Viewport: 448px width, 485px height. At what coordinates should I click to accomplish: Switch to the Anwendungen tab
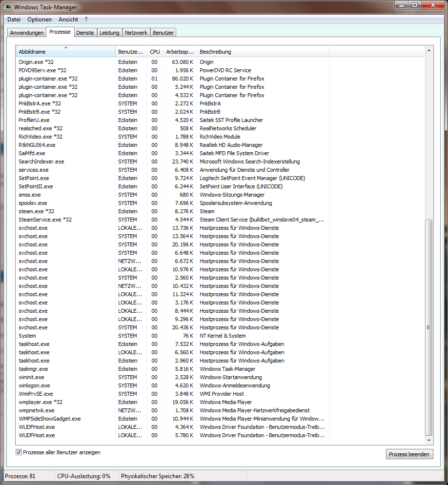click(x=27, y=33)
